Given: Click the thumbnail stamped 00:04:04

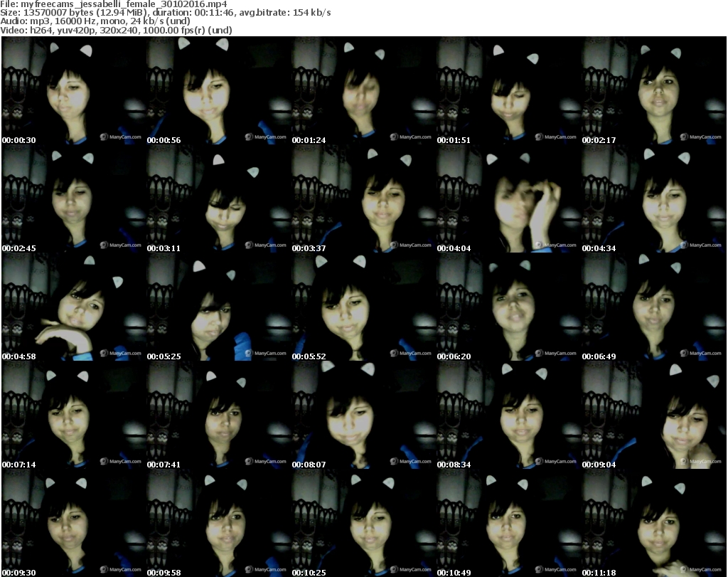Looking at the screenshot, I should pyautogui.click(x=509, y=198).
